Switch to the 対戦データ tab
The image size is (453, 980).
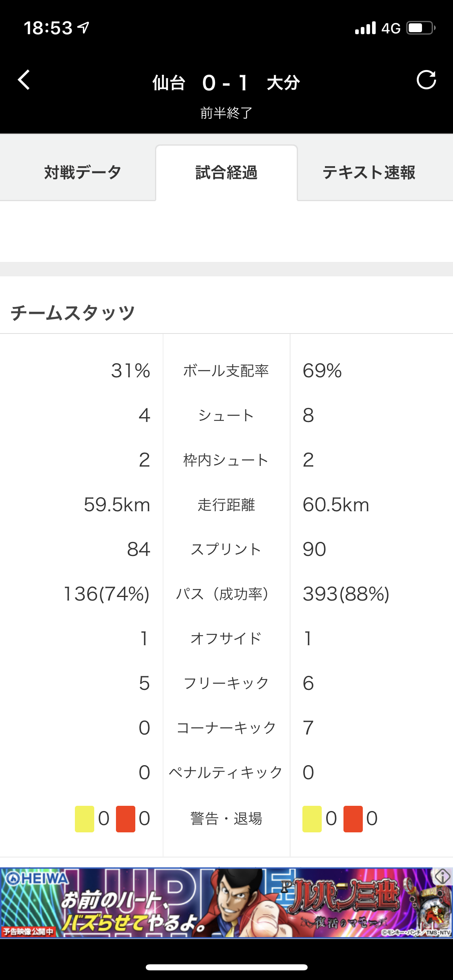(x=83, y=173)
